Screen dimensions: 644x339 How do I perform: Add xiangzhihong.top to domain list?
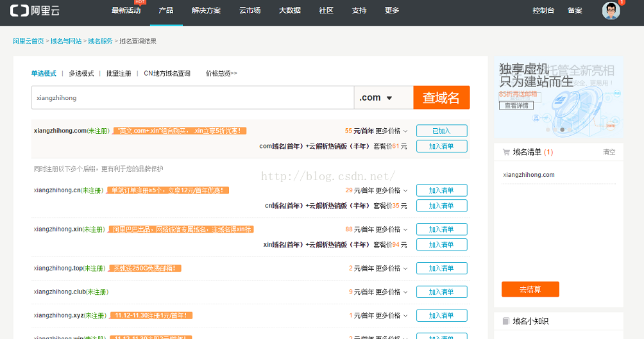click(441, 269)
